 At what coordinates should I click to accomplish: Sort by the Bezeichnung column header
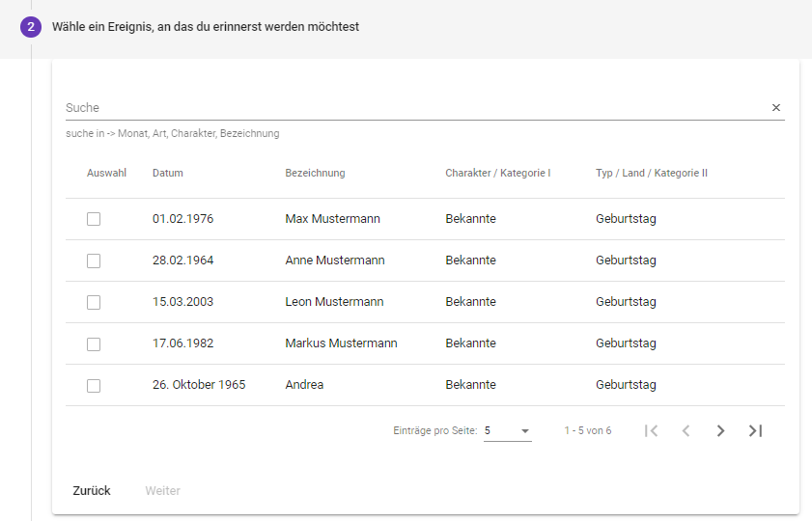[315, 174]
